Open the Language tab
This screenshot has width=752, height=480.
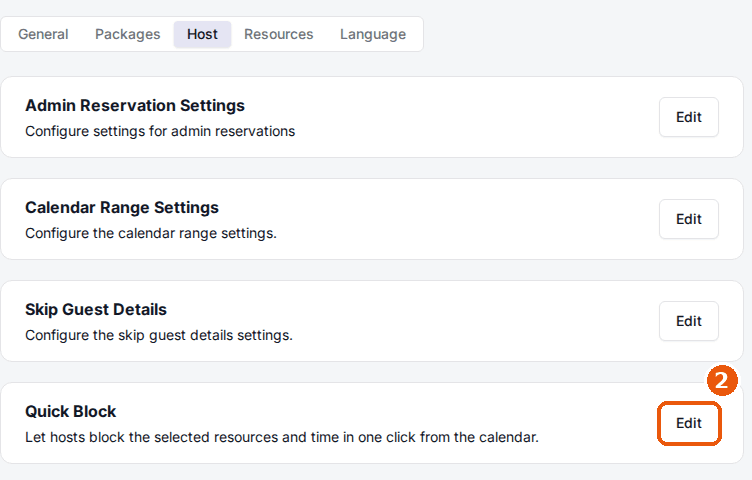click(373, 35)
